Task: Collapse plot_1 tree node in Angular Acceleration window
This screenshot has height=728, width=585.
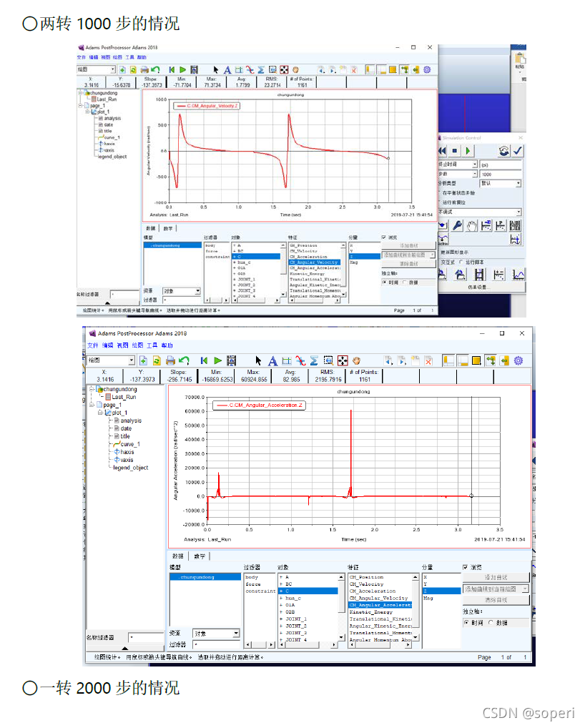Action: [x=100, y=413]
